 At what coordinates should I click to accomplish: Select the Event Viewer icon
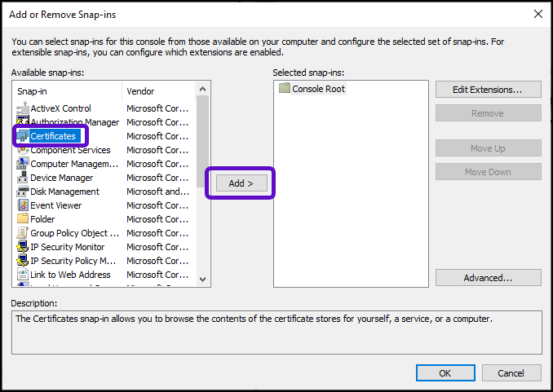[24, 205]
